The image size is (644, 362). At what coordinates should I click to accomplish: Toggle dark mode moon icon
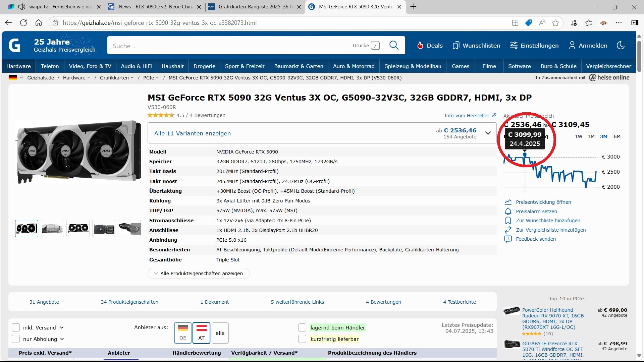pos(621,45)
